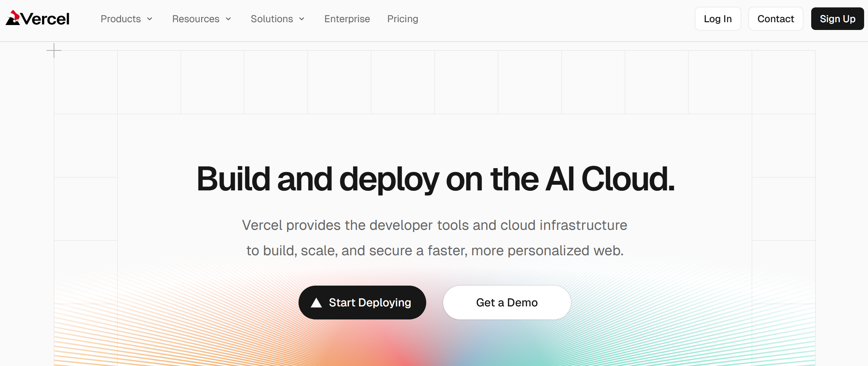
Task: Click the crosshair plus marker at grid corner
Action: pyautogui.click(x=54, y=50)
